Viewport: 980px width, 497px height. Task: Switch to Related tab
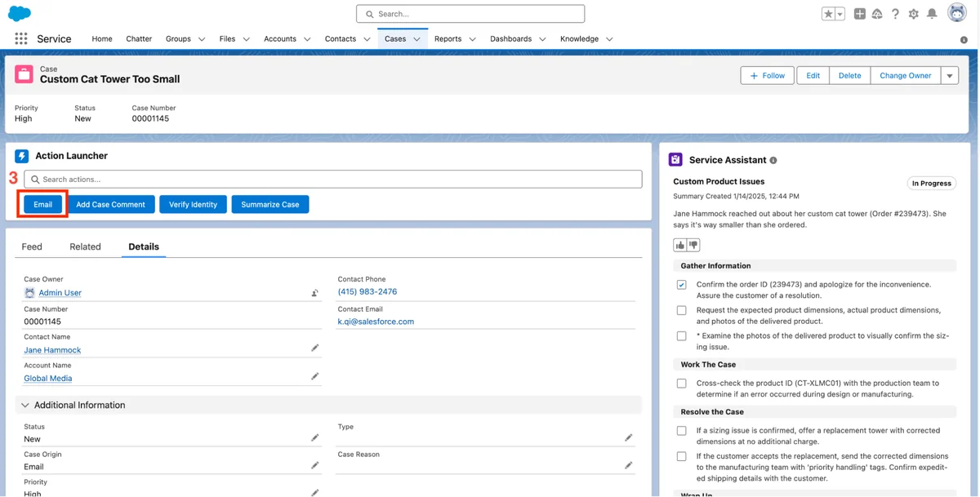pos(85,246)
